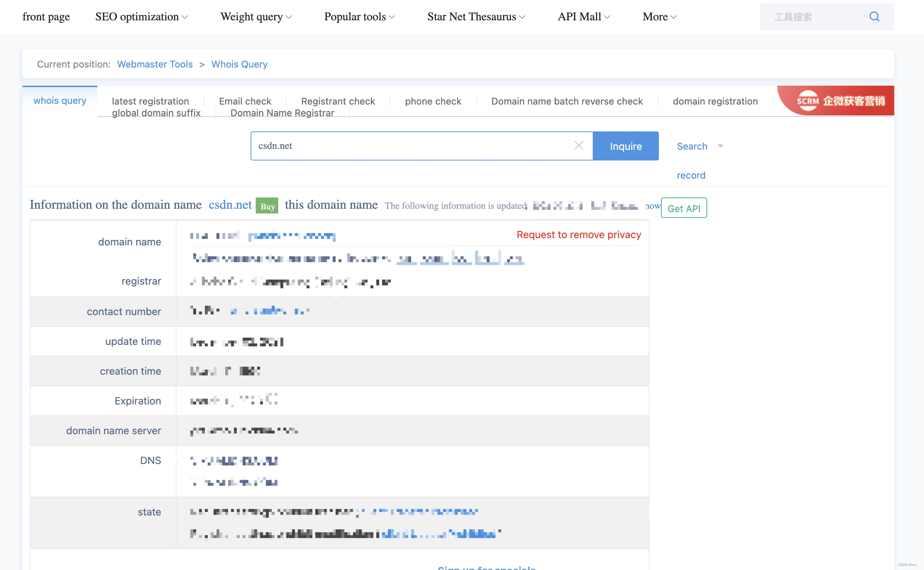Click the Request to remove privacy link
924x570 pixels.
click(x=578, y=235)
